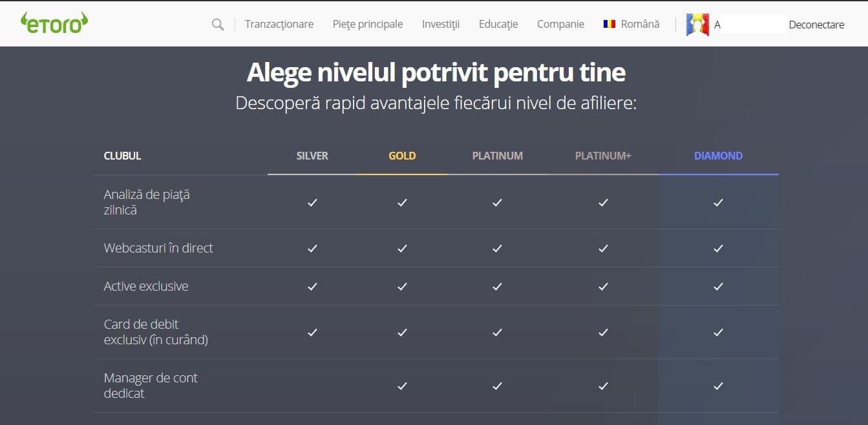Select the checkmark under Platinum for Card de debit
This screenshot has width=868, height=425.
pyautogui.click(x=496, y=332)
